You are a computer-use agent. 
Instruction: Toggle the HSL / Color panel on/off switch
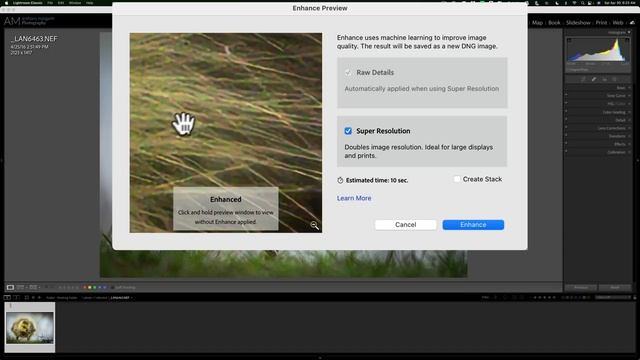click(x=566, y=103)
